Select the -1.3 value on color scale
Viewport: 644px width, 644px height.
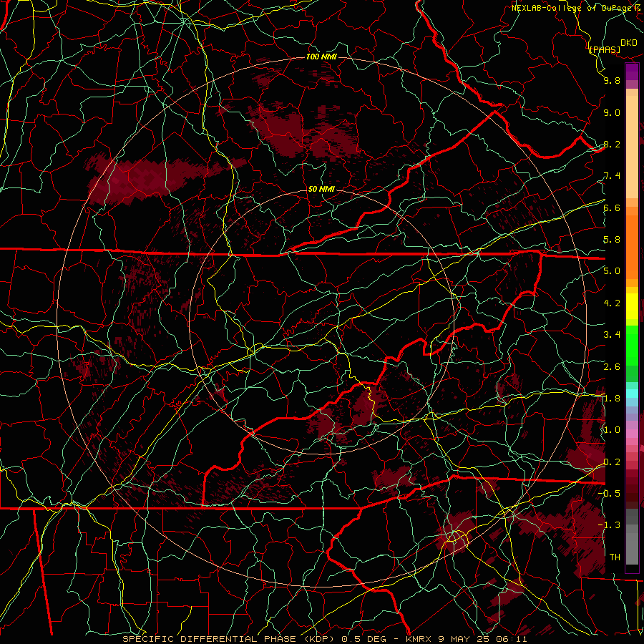pyautogui.click(x=610, y=525)
